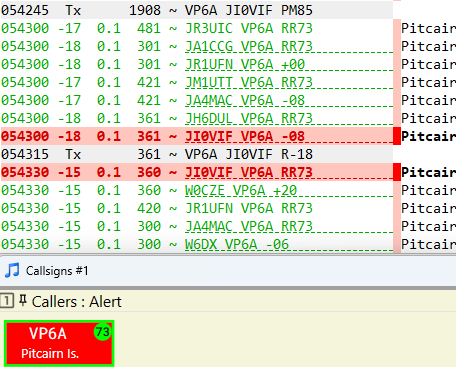Select decode W6DX VP6A -06
This screenshot has width=456, height=367.
(x=196, y=244)
